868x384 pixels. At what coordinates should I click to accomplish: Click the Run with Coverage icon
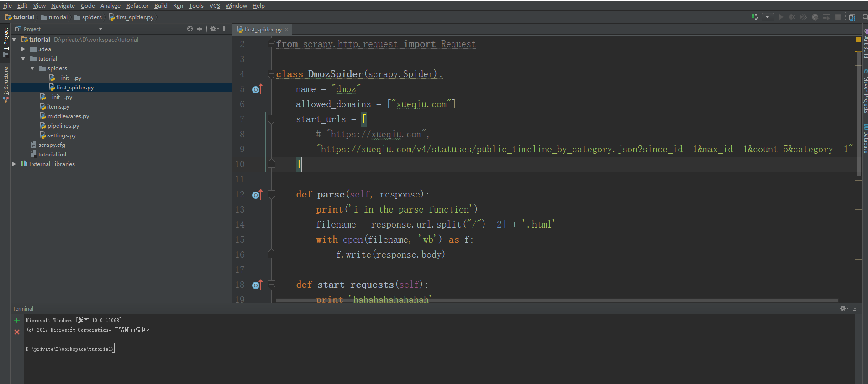803,17
